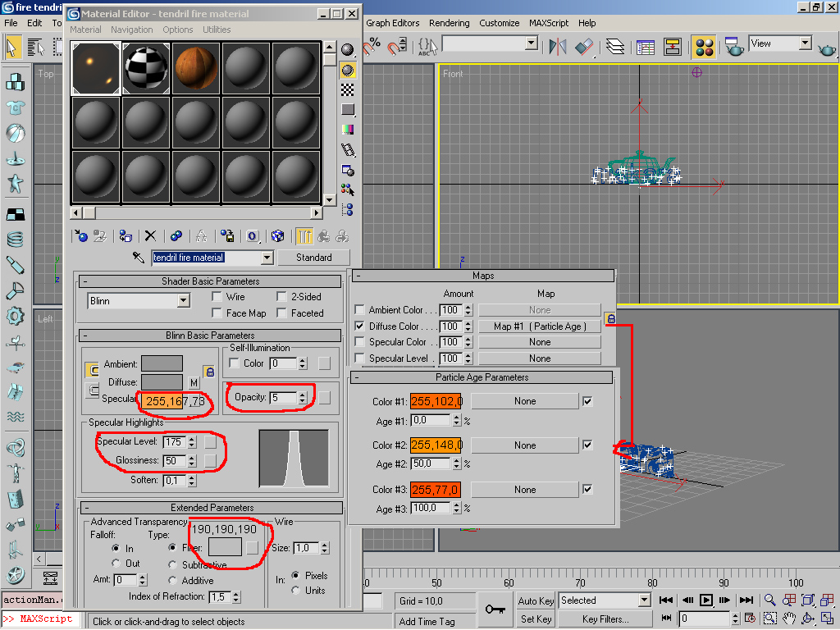Image resolution: width=840 pixels, height=630 pixels.
Task: Select the checker pattern sample slot
Action: (x=146, y=68)
